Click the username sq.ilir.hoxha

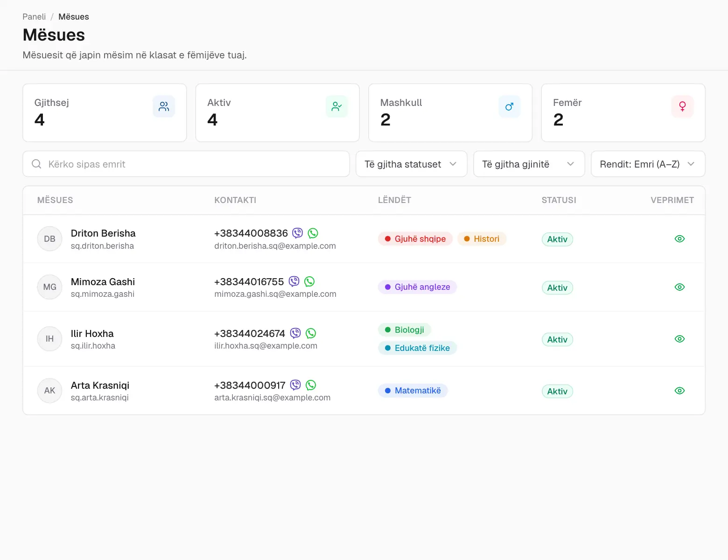click(93, 346)
